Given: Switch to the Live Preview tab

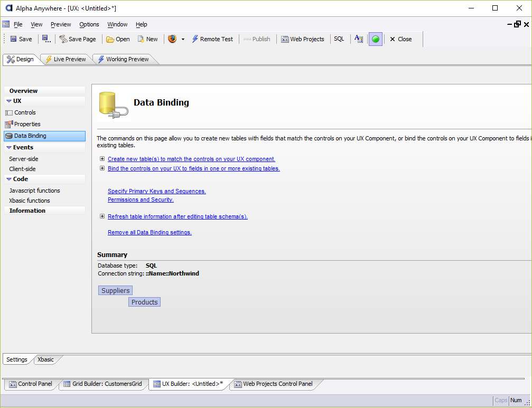Looking at the screenshot, I should [66, 59].
